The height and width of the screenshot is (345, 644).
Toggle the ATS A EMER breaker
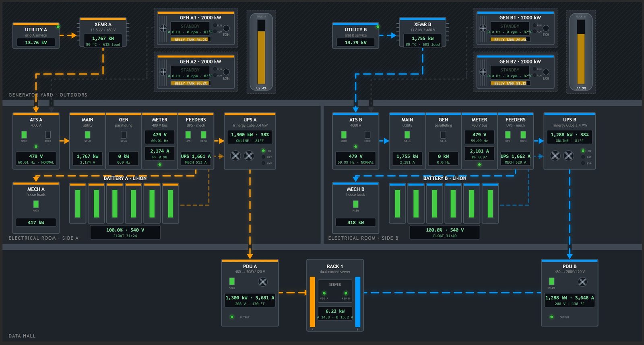tap(48, 135)
